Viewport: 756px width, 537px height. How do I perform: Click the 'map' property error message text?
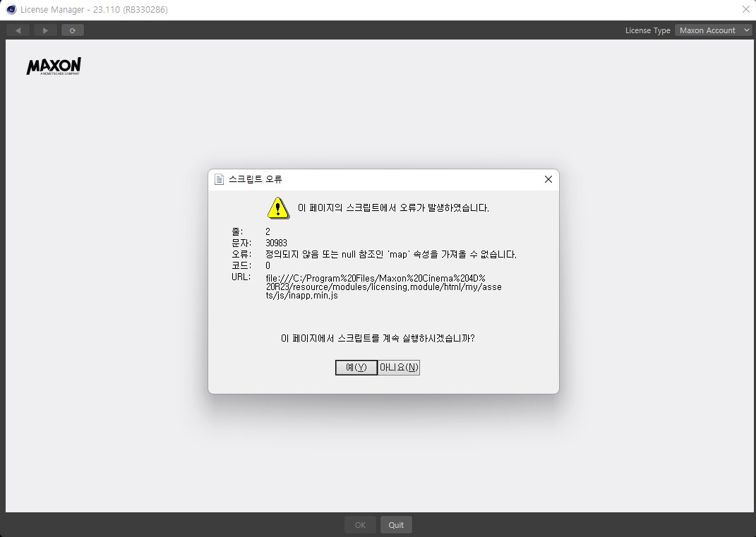pyautogui.click(x=391, y=254)
